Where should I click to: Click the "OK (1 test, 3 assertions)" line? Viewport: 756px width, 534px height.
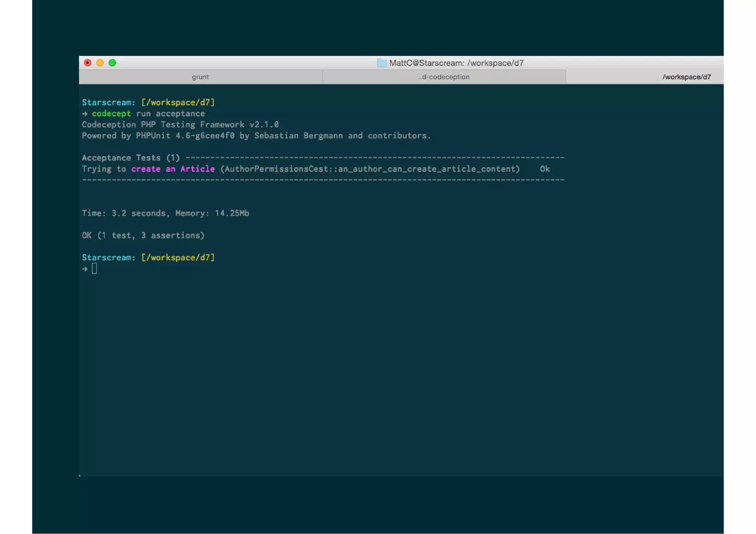143,235
